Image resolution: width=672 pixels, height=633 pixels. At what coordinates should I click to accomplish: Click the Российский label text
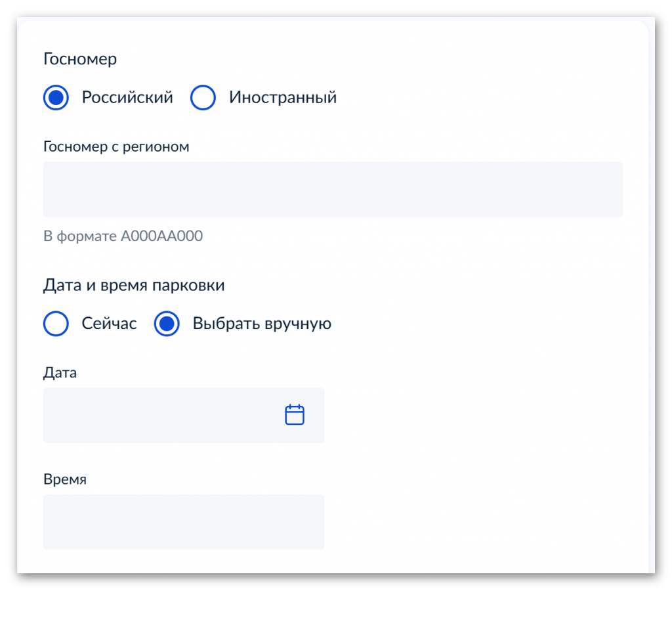[x=127, y=97]
